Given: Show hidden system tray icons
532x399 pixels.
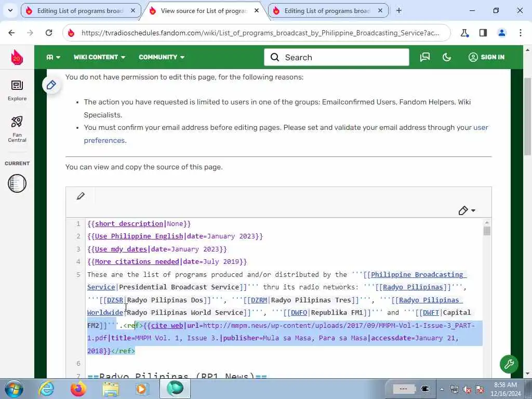Looking at the screenshot, I should point(442,389).
